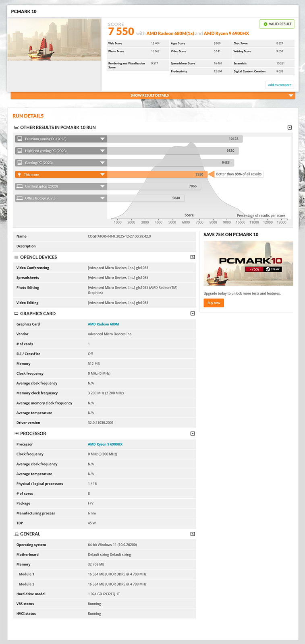Collapse the General section icon
The height and width of the screenshot is (644, 305).
tap(193, 534)
